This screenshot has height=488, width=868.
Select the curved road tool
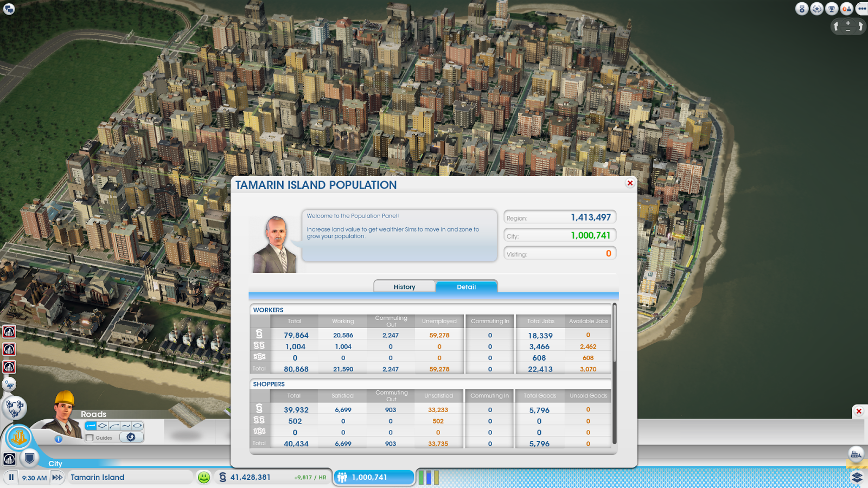(x=114, y=426)
